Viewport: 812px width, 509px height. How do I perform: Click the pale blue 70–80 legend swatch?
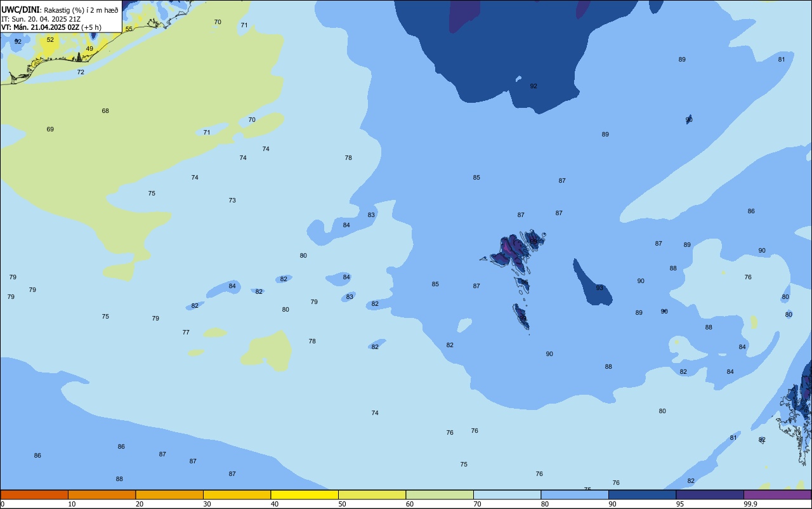[507, 494]
